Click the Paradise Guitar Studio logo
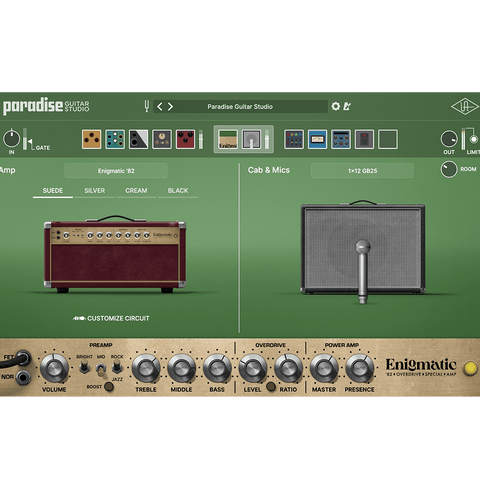 tap(46, 106)
